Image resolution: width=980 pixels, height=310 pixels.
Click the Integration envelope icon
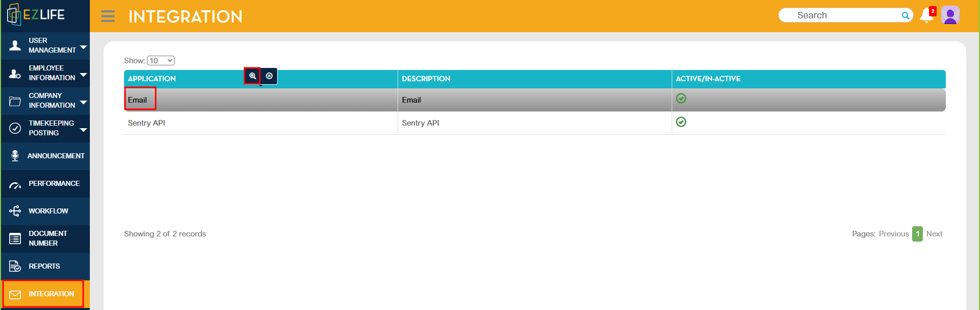[x=15, y=295]
